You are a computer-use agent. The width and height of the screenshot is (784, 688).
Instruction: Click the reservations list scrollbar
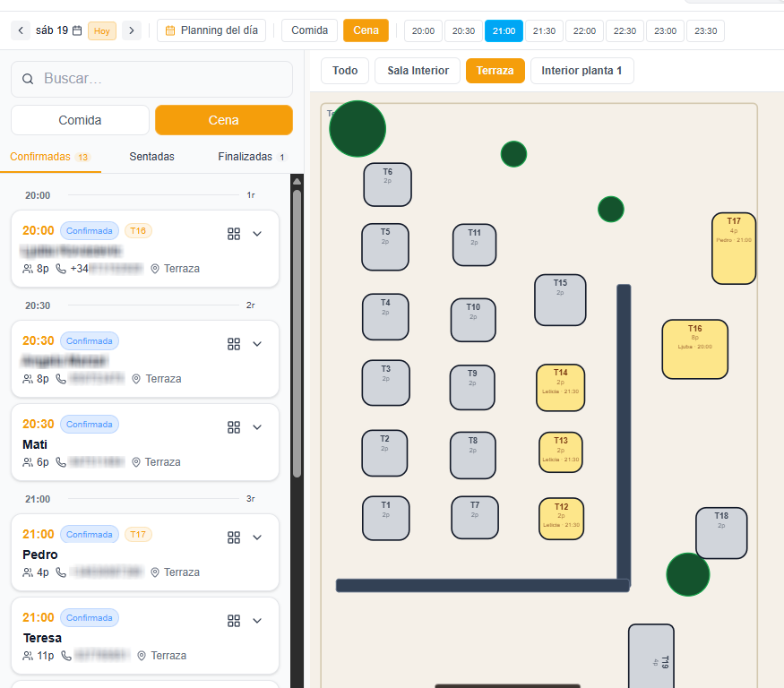coord(297,333)
